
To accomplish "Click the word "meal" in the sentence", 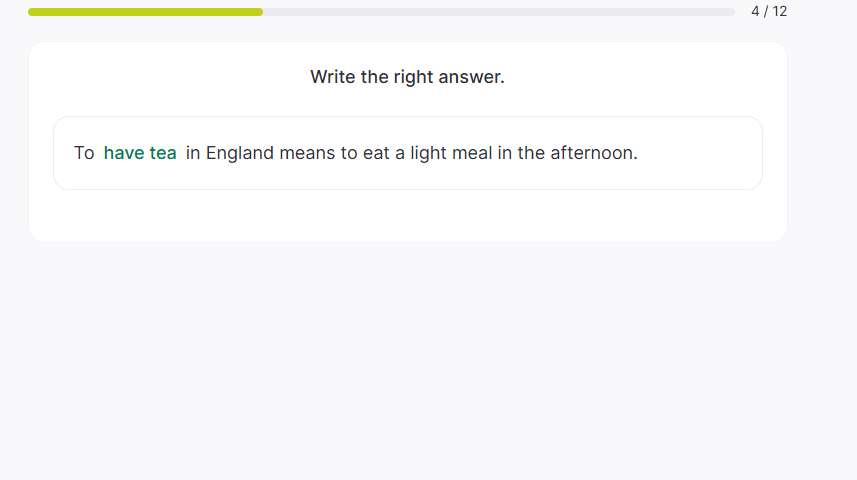I will point(473,153).
